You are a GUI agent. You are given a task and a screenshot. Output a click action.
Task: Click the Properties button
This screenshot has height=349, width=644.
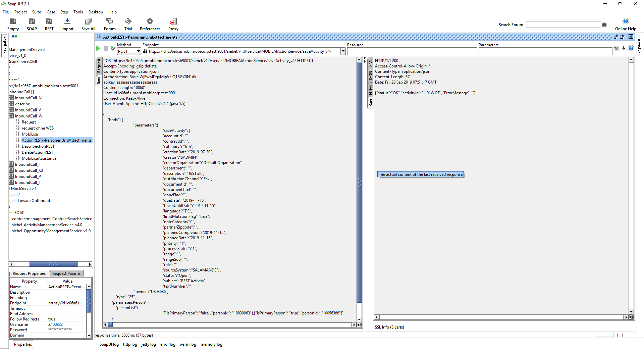pyautogui.click(x=23, y=344)
